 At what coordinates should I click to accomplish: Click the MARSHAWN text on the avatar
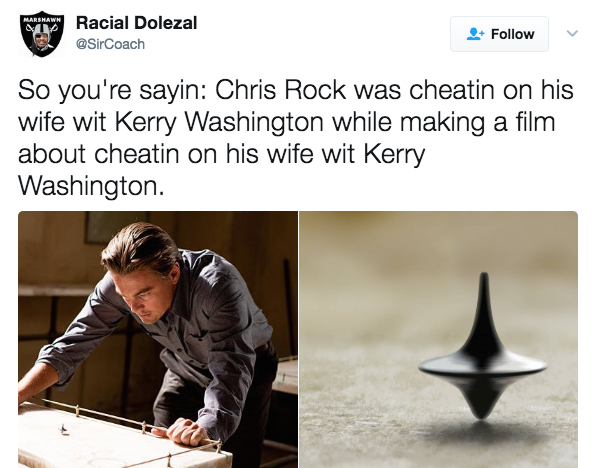42,19
